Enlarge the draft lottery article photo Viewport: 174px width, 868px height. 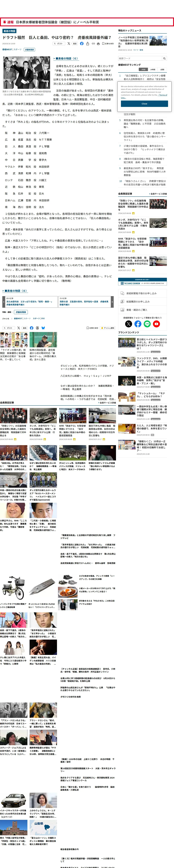coord(26,73)
